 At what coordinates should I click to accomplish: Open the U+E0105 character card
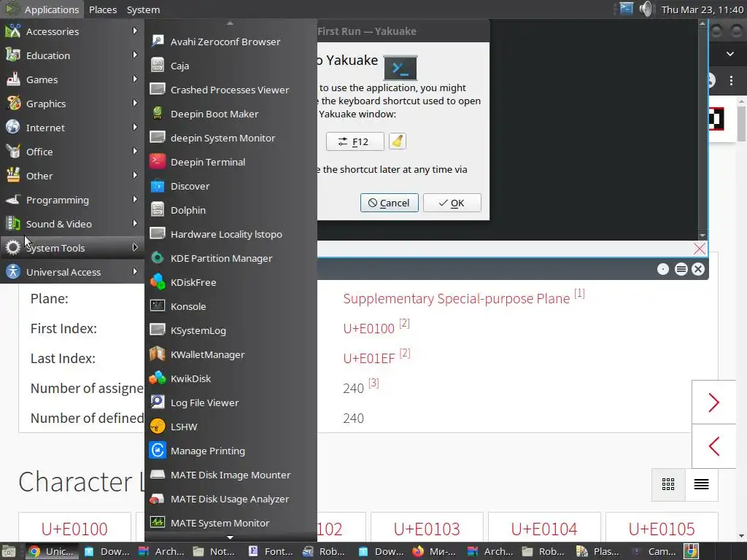(661, 526)
